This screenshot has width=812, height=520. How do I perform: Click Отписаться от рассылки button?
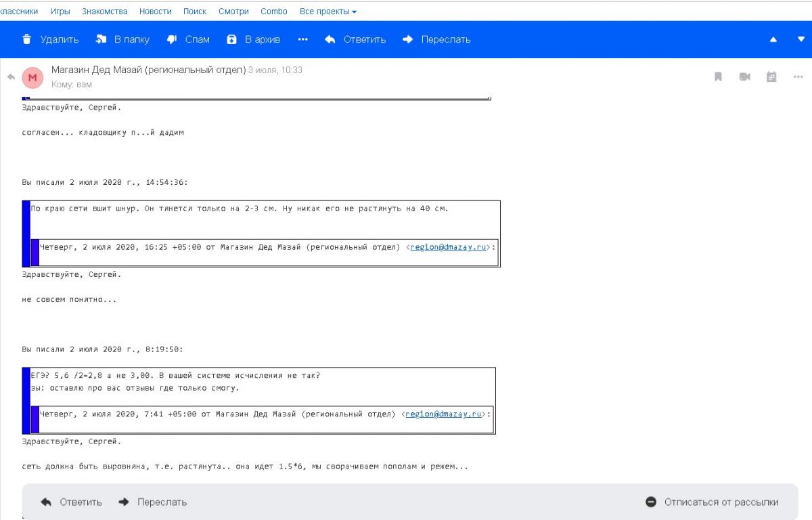pos(713,502)
